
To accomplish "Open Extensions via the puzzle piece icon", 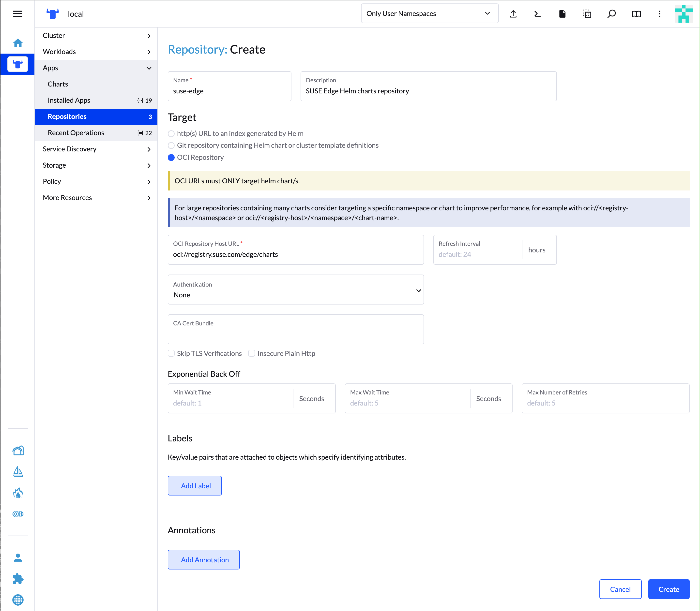I will tap(18, 579).
